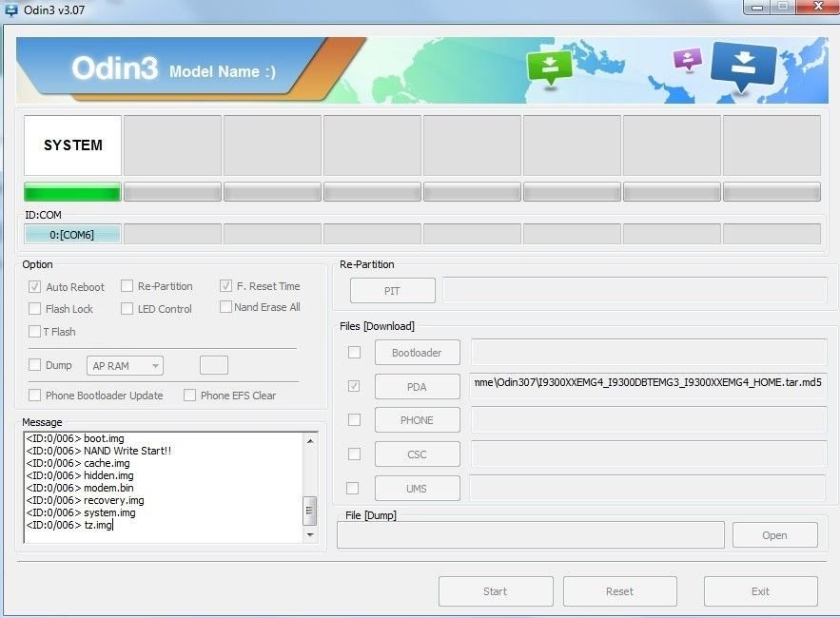Click the CSC file path field

pos(649,454)
